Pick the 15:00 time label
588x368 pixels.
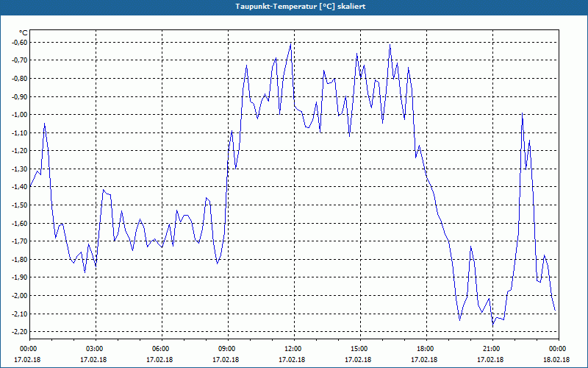click(358, 349)
